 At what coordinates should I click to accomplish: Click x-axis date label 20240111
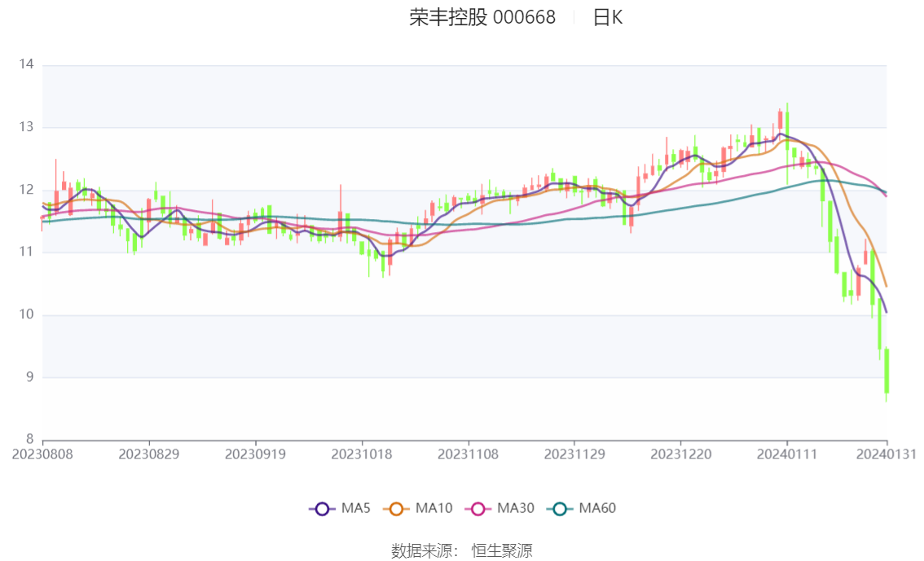click(787, 454)
